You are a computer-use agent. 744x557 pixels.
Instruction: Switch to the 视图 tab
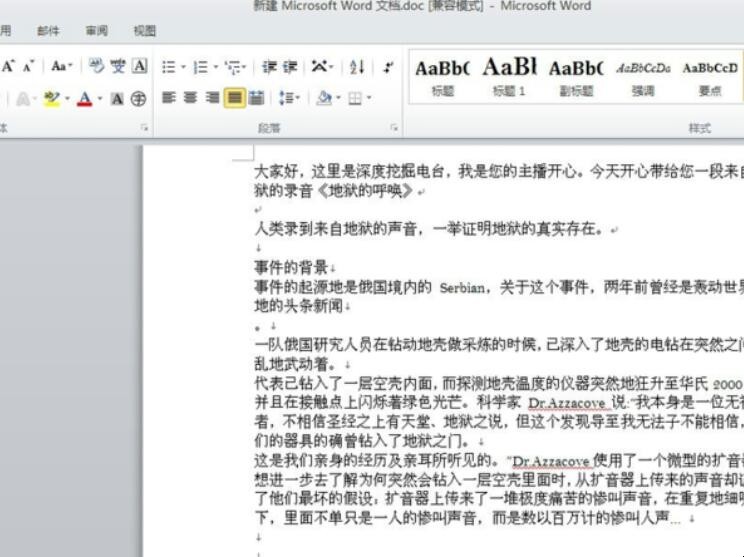point(145,31)
